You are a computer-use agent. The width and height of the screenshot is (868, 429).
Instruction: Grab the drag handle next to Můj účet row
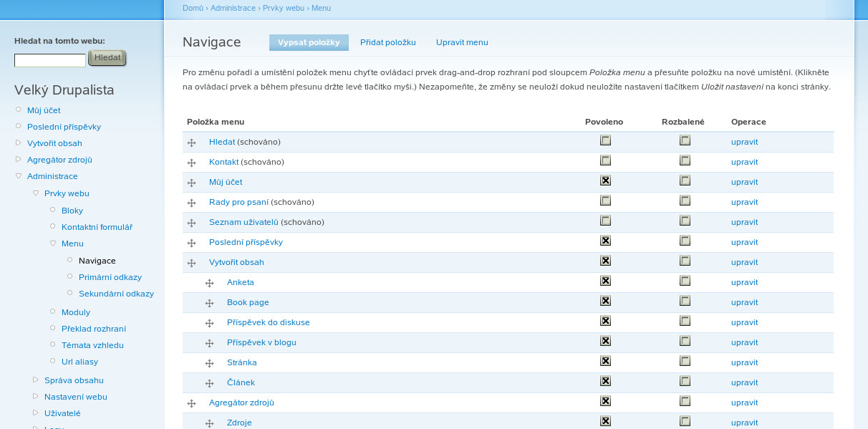pos(191,183)
